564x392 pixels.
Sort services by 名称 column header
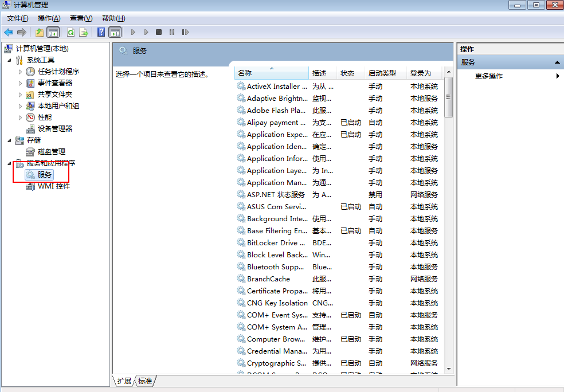(x=272, y=73)
